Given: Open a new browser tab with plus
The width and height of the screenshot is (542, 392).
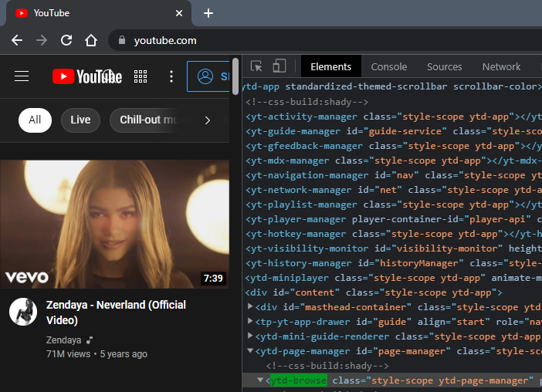Looking at the screenshot, I should pos(208,13).
